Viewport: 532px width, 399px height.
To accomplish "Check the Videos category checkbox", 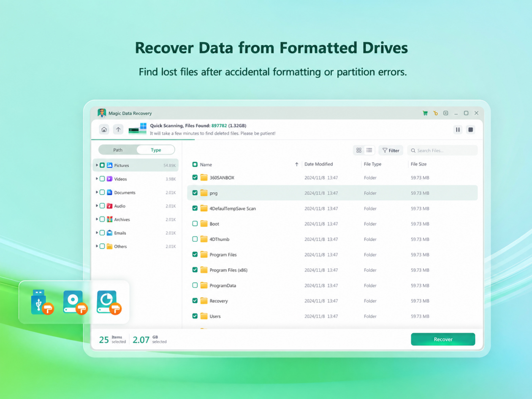I will pos(102,179).
